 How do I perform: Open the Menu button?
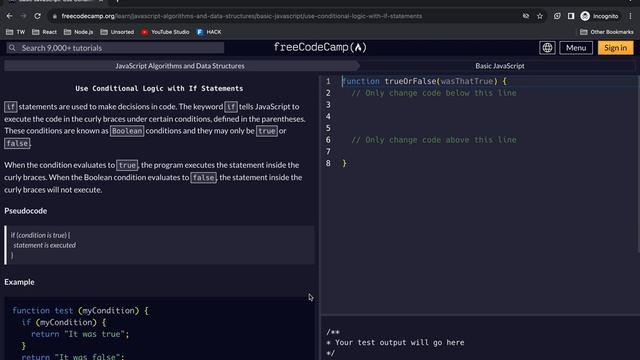576,48
